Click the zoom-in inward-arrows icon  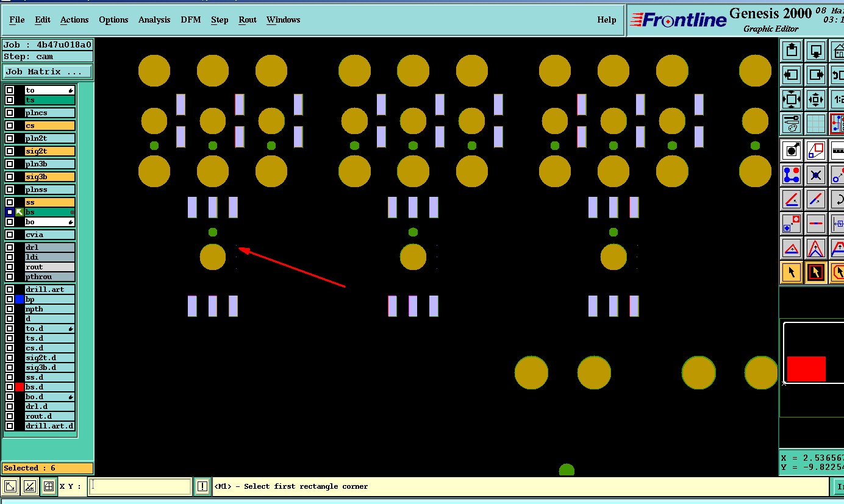point(816,99)
